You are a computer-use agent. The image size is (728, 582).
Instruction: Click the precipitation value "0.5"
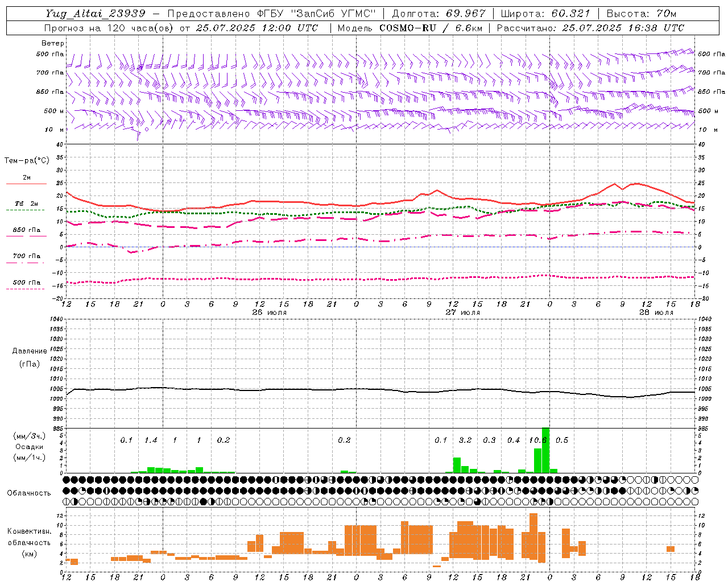[x=562, y=440]
